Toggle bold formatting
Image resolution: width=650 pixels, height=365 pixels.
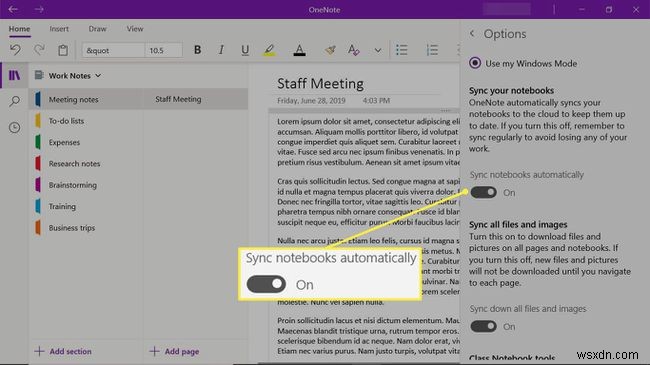(197, 50)
